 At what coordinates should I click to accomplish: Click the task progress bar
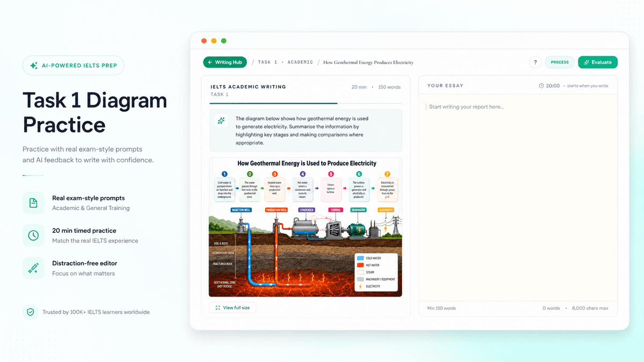pyautogui.click(x=305, y=103)
